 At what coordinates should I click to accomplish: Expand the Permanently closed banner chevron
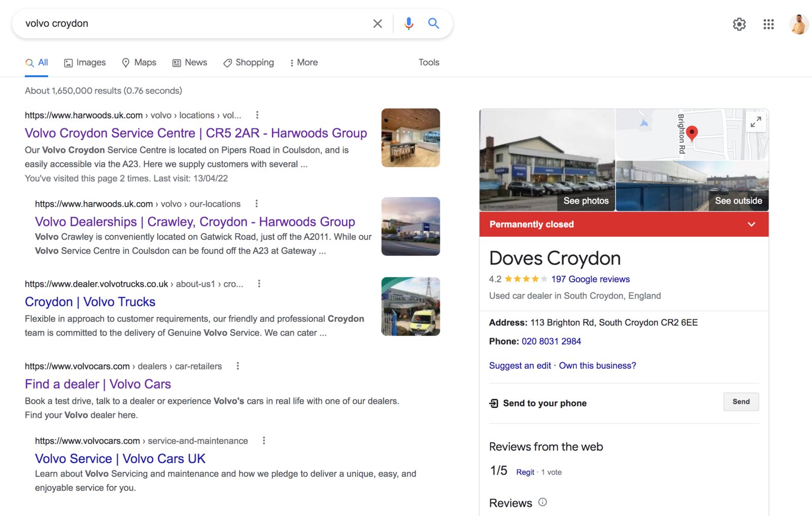pos(752,224)
